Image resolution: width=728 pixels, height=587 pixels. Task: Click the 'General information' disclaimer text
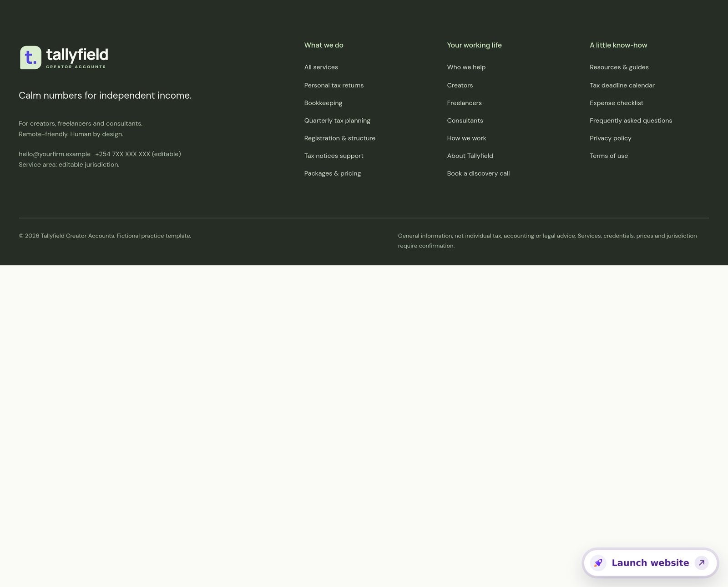click(547, 241)
